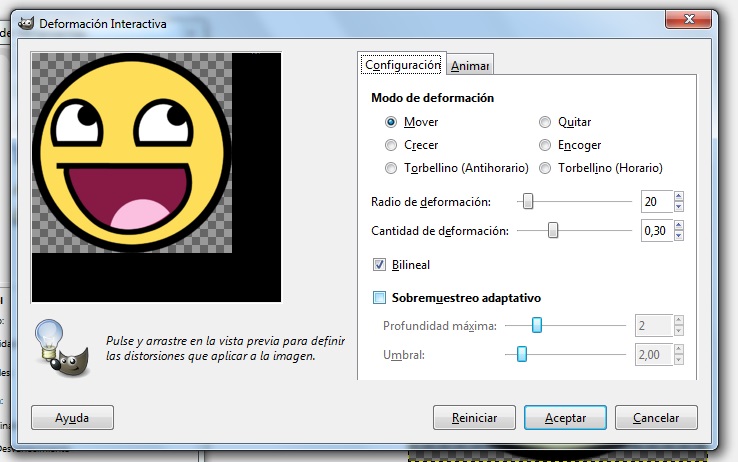This screenshot has height=462, width=738.
Task: Click the smiley face preview image
Action: (x=132, y=153)
